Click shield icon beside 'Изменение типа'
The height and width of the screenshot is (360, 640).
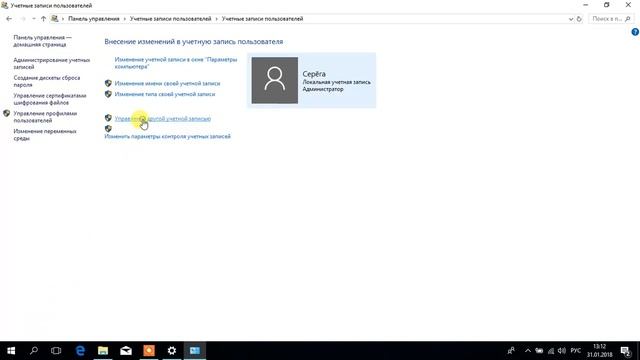(108, 94)
